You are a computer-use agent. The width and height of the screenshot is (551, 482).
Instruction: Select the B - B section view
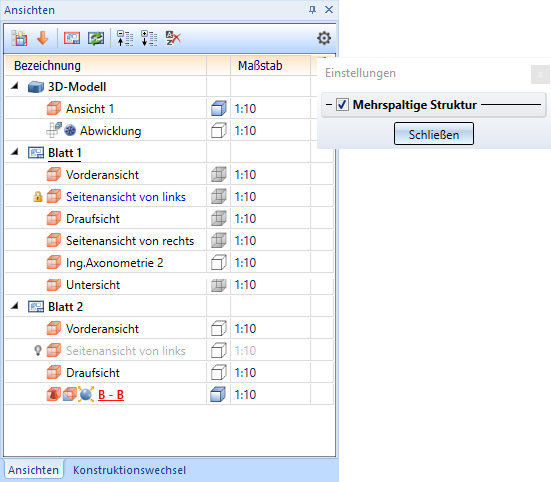tap(111, 395)
